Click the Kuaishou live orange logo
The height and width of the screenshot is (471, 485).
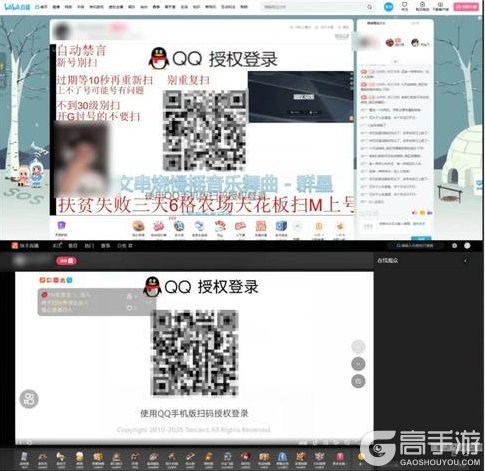tap(15, 246)
